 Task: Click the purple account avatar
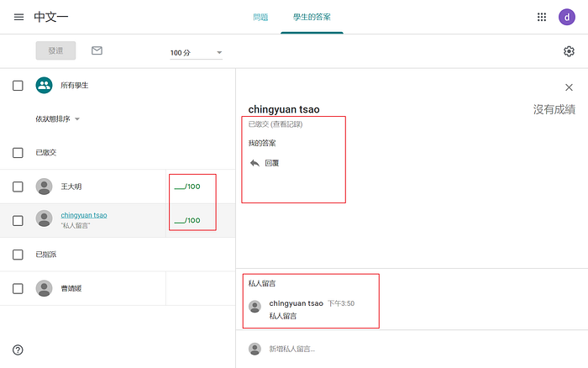[x=567, y=17]
